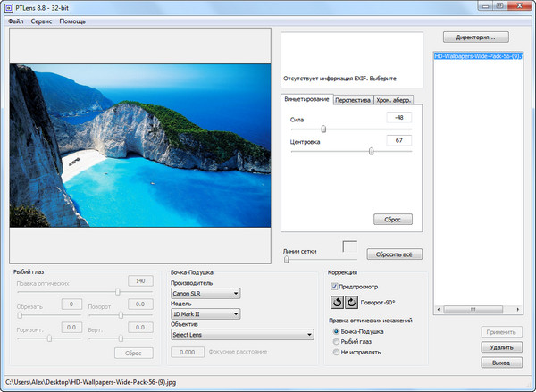Expand the Модель dropdown showing 1D Mark II
536x392 pixels.
pos(205,313)
